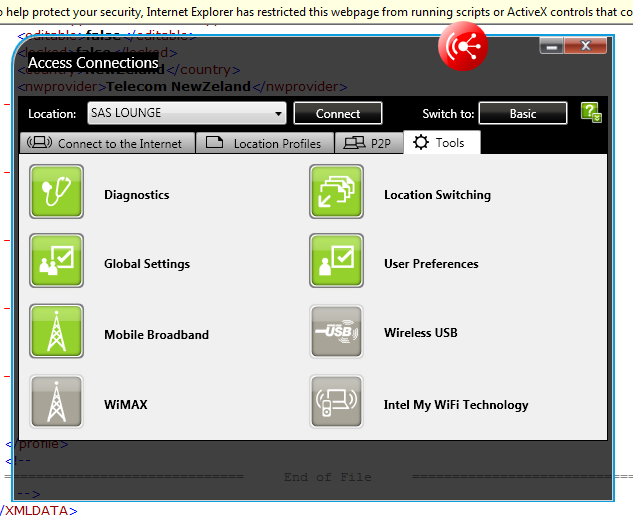Image resolution: width=633 pixels, height=516 pixels.
Task: Open the Global Settings icon
Action: (x=57, y=260)
